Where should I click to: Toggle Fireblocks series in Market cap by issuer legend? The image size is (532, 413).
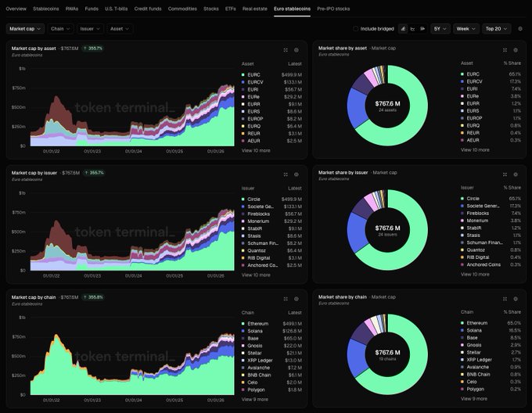(271, 214)
